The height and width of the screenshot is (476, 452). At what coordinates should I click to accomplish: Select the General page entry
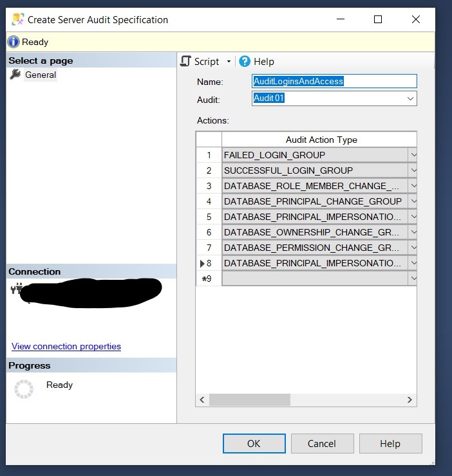(x=41, y=75)
